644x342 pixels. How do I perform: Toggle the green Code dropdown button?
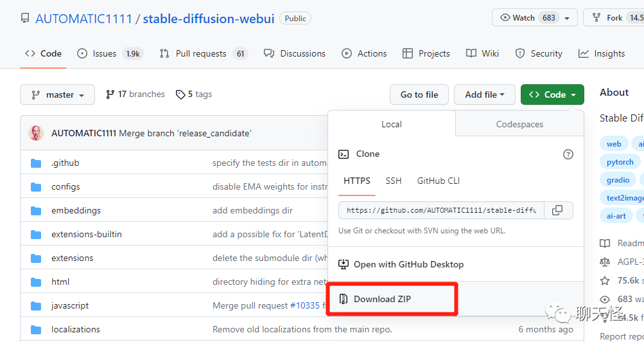click(552, 94)
